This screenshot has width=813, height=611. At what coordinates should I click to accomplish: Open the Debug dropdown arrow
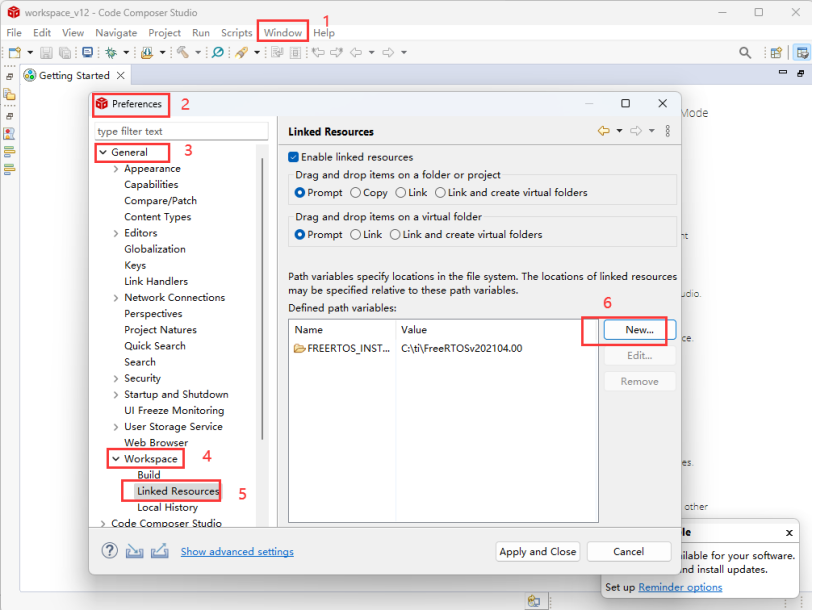pyautogui.click(x=126, y=52)
